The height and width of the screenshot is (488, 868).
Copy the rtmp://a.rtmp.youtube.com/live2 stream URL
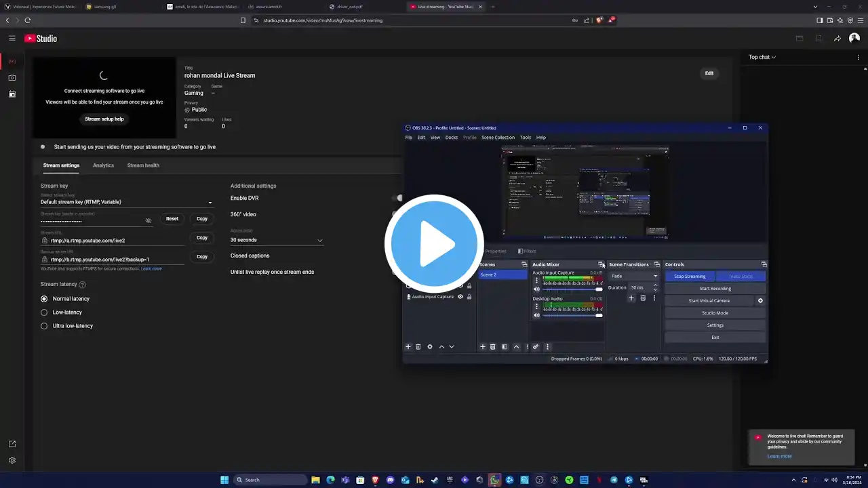pos(202,238)
